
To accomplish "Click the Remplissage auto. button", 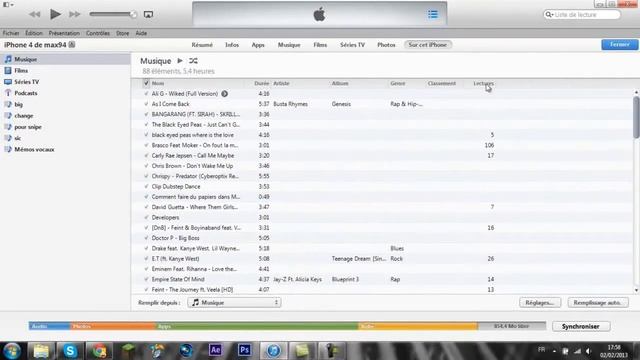I will pyautogui.click(x=598, y=302).
